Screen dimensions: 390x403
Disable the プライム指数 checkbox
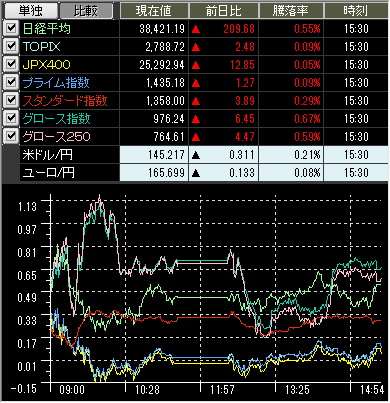tap(11, 82)
